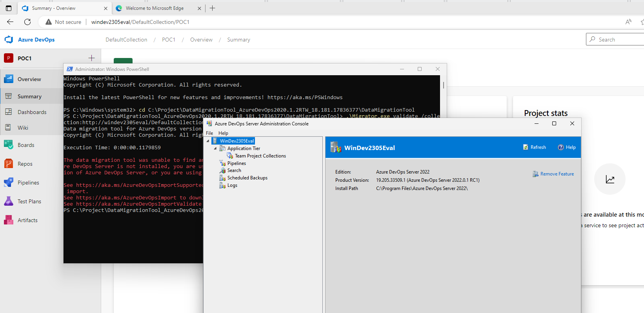Click the Azure DevOps Search box
The height and width of the screenshot is (313, 644).
(x=615, y=40)
